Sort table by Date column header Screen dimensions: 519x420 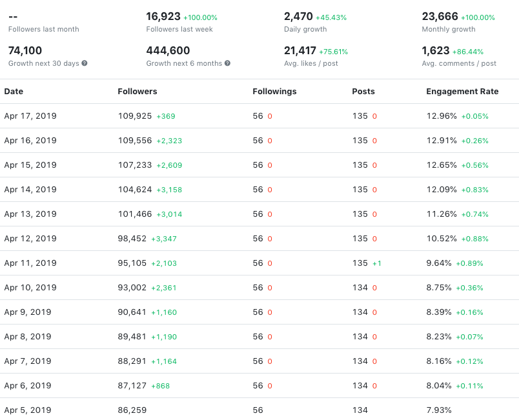point(14,92)
